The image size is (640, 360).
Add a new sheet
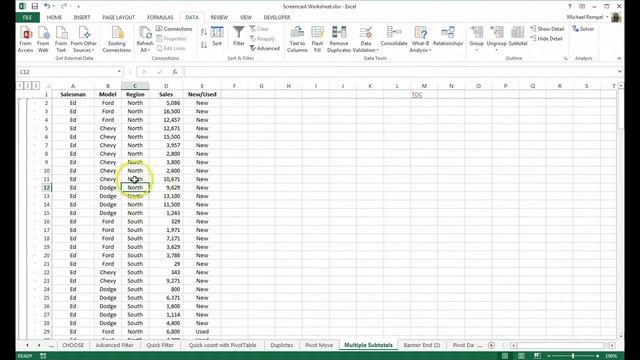coord(491,345)
